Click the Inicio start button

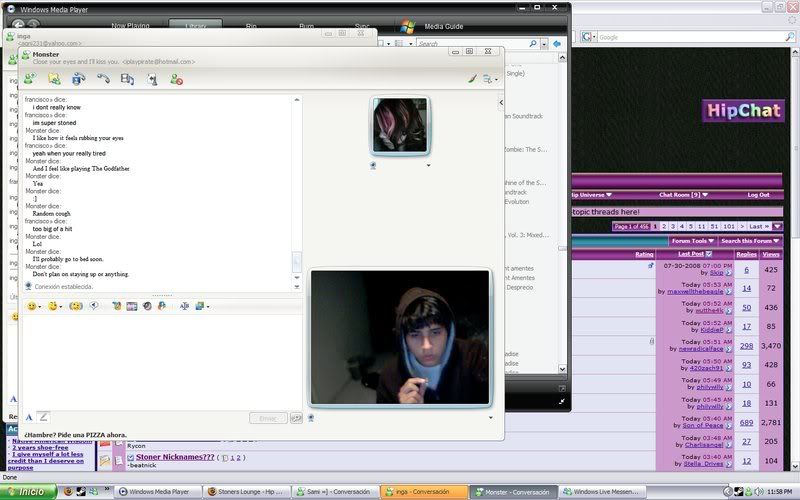click(29, 492)
